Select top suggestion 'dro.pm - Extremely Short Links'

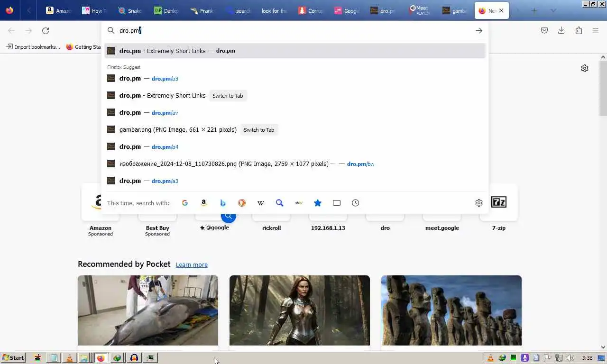tap(295, 51)
